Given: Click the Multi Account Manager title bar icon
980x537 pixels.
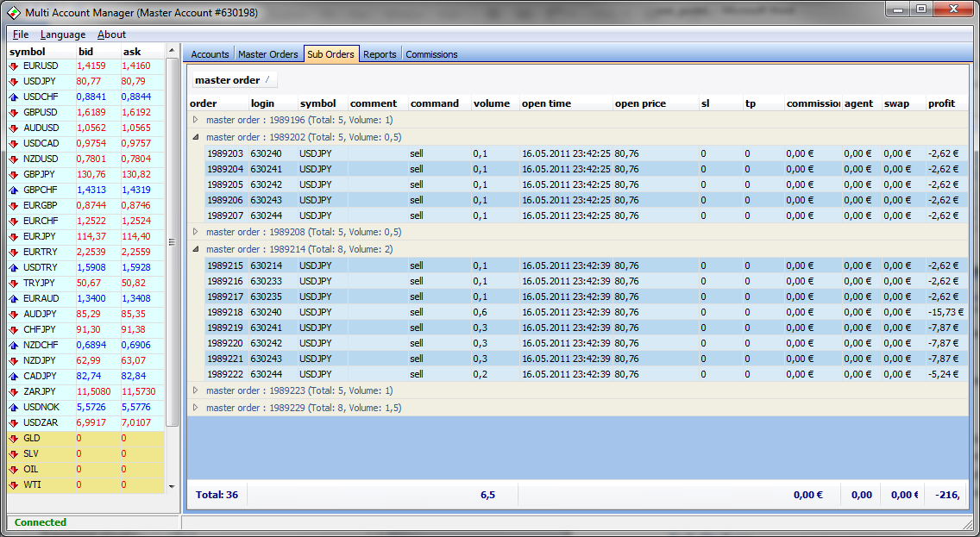Looking at the screenshot, I should pos(14,12).
